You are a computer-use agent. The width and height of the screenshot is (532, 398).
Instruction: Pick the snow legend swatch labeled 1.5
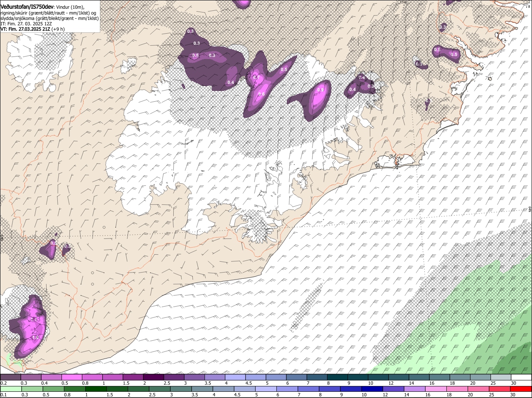(133, 377)
